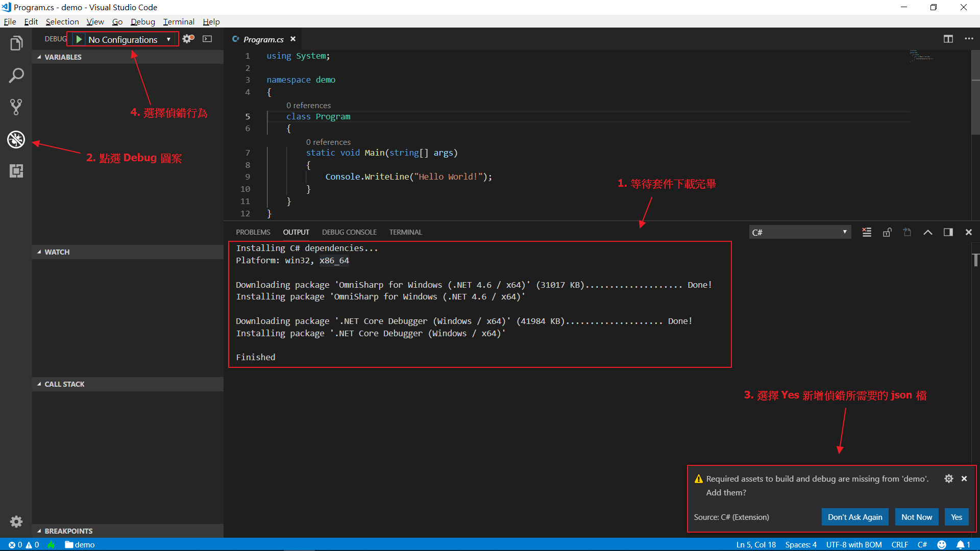Collapse the WATCH section

pyautogui.click(x=57, y=252)
